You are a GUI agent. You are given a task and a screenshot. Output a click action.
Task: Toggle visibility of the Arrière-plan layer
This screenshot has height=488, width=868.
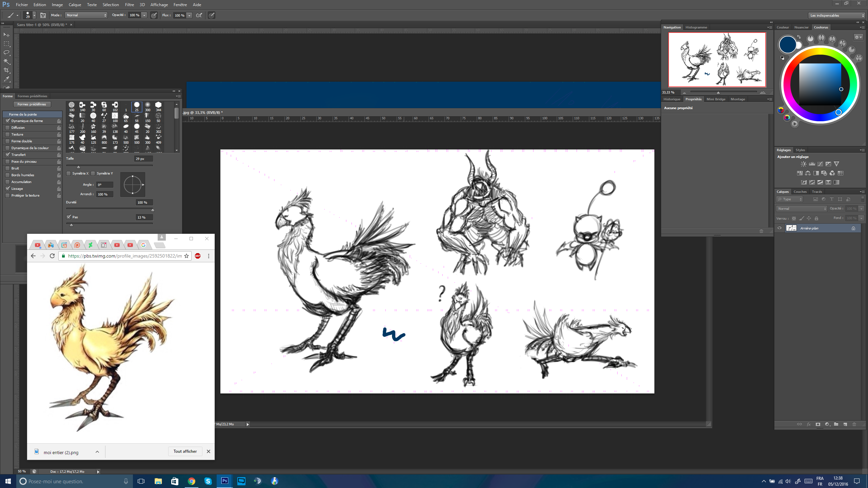(780, 228)
